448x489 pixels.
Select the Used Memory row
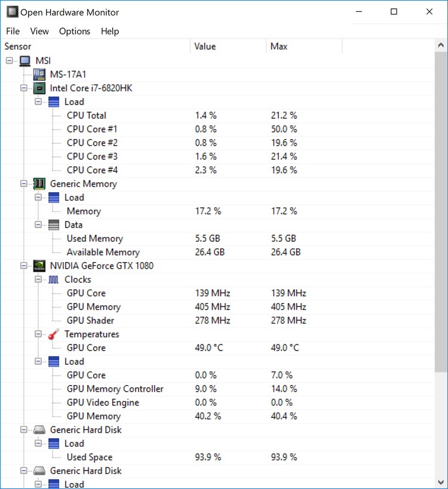(218, 239)
